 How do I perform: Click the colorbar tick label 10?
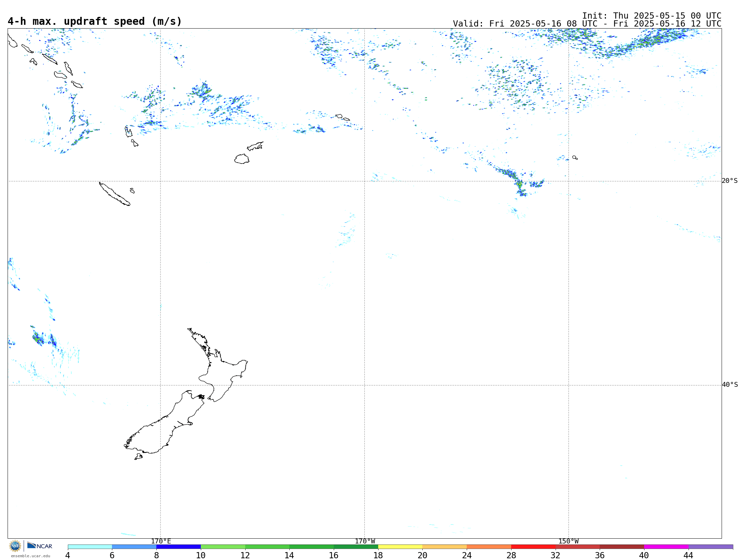[x=201, y=555]
